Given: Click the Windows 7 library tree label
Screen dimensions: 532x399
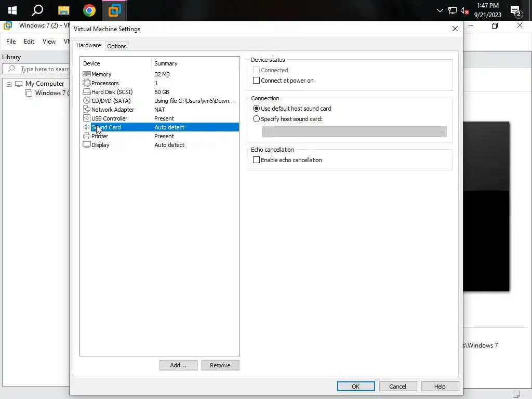Looking at the screenshot, I should coord(52,93).
